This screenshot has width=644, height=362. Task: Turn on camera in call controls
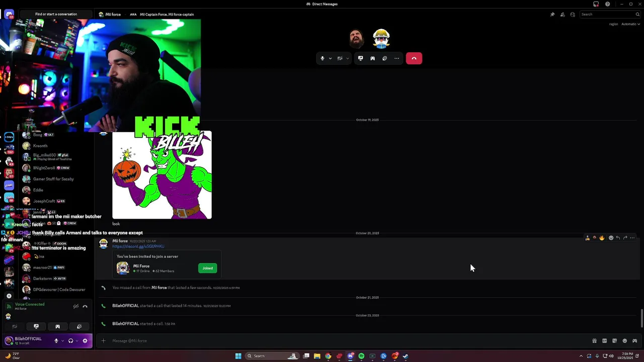[x=340, y=58]
